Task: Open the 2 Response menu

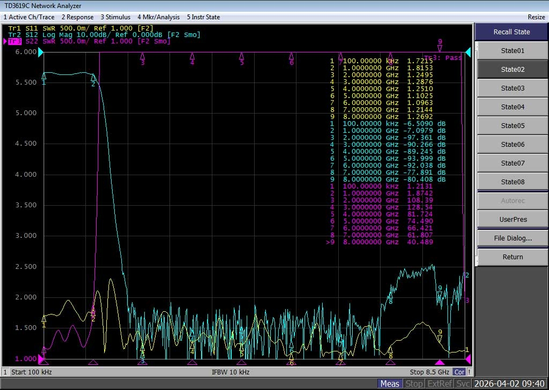Action: (x=77, y=17)
